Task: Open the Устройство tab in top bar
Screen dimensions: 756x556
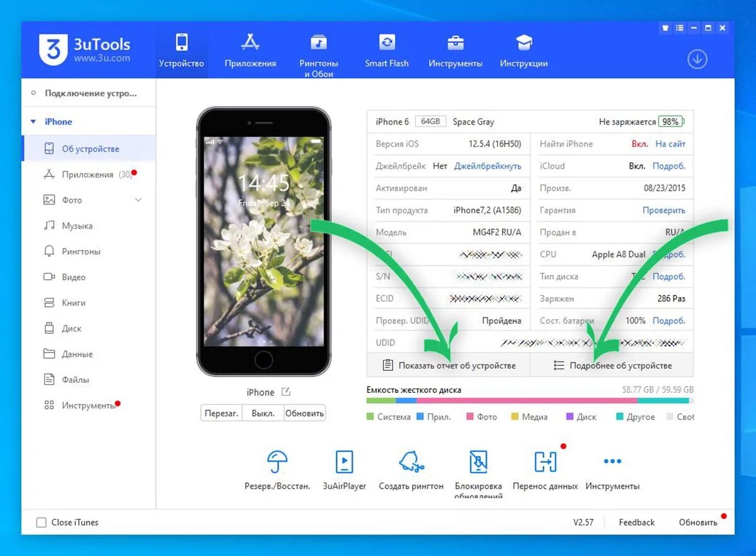Action: (181, 50)
